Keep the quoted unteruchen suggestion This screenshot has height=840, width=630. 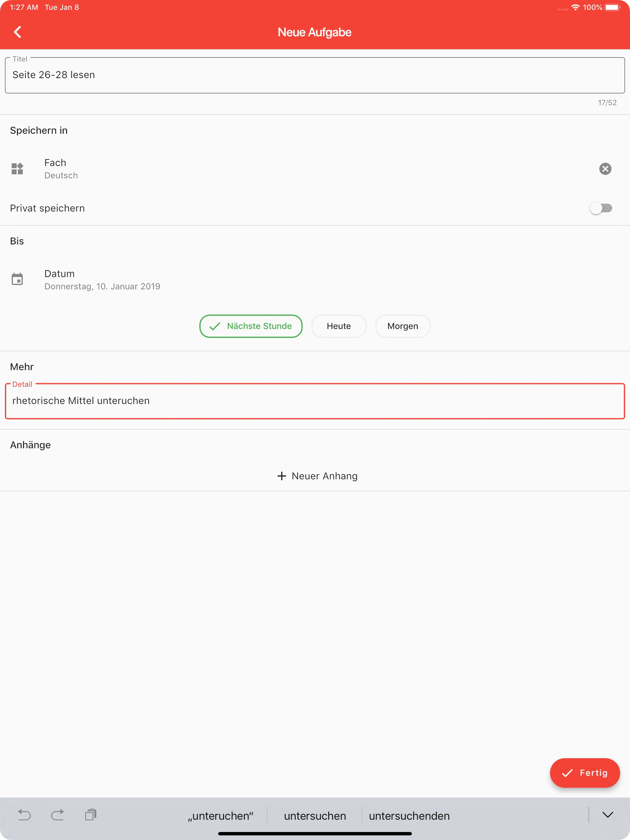click(221, 816)
